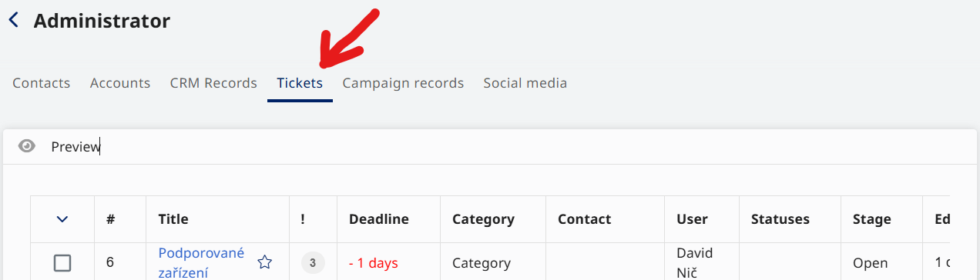This screenshot has height=280, width=980.
Task: Switch to the Contacts tab
Action: 42,83
